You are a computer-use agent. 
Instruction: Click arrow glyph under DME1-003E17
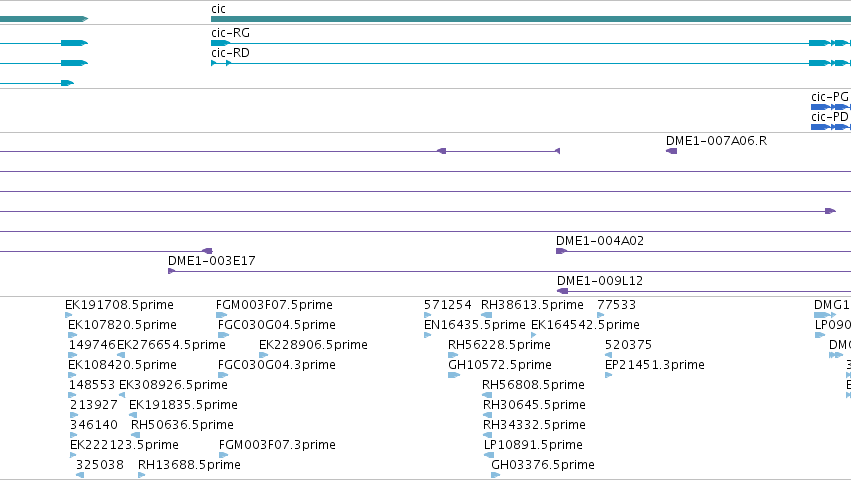click(172, 271)
